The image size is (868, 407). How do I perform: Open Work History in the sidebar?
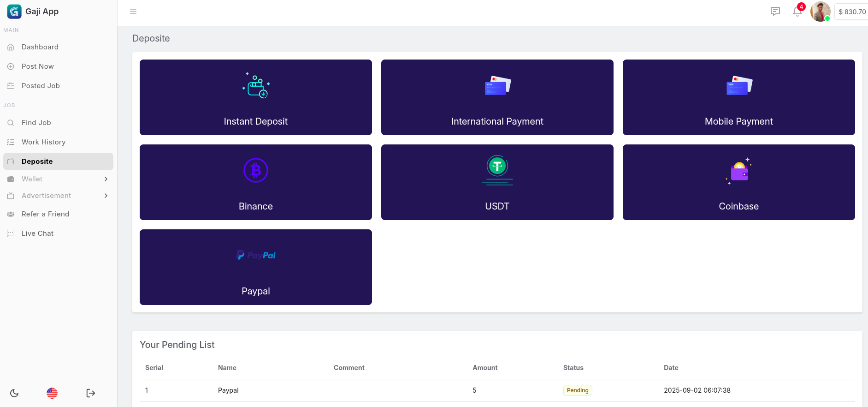(x=58, y=142)
